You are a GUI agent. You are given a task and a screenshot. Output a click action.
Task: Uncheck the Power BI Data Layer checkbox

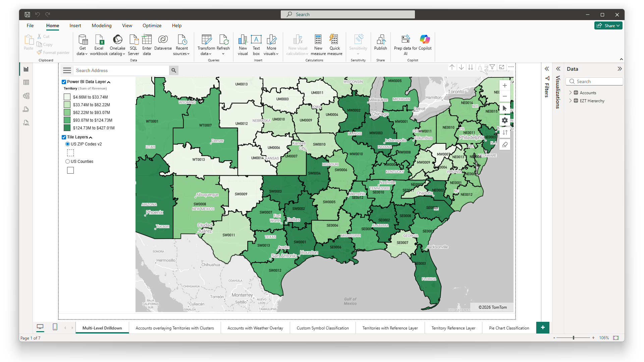(64, 82)
